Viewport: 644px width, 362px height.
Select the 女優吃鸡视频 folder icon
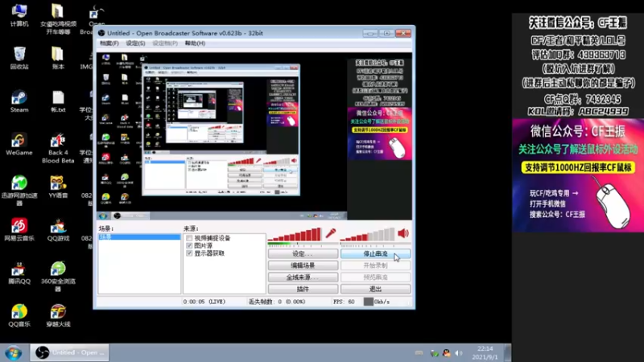pyautogui.click(x=58, y=19)
